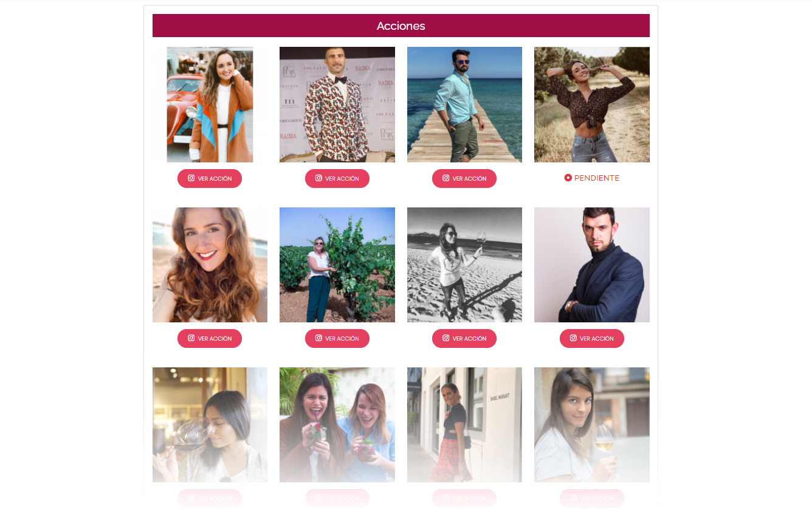Click the Instagram icon under the orange-coat woman photo
The width and height of the screenshot is (812, 517).
pos(191,178)
